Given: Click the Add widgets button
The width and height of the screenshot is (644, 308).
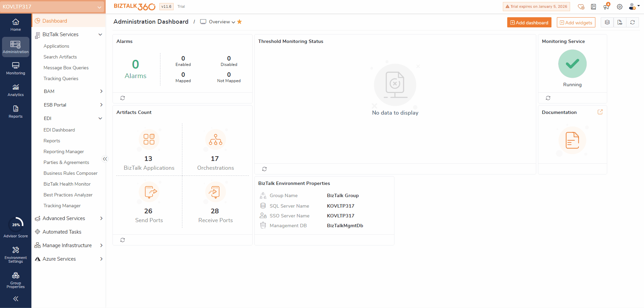Looking at the screenshot, I should [576, 22].
